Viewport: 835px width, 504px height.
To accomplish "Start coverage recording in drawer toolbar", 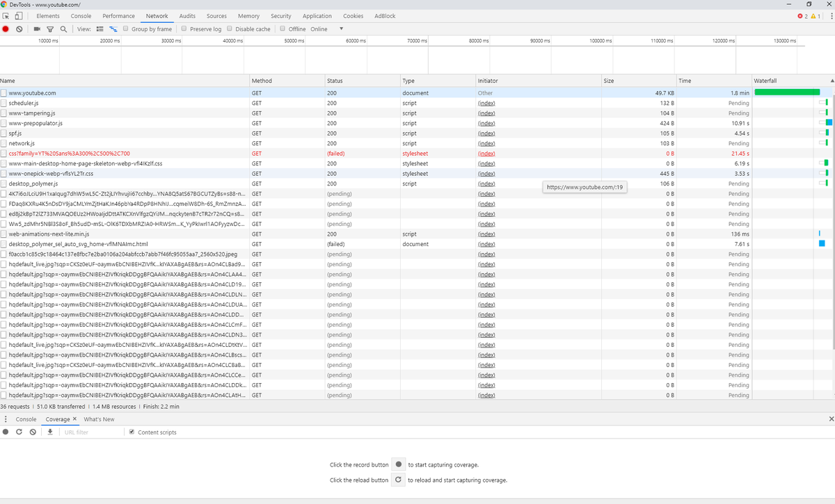I will click(6, 432).
